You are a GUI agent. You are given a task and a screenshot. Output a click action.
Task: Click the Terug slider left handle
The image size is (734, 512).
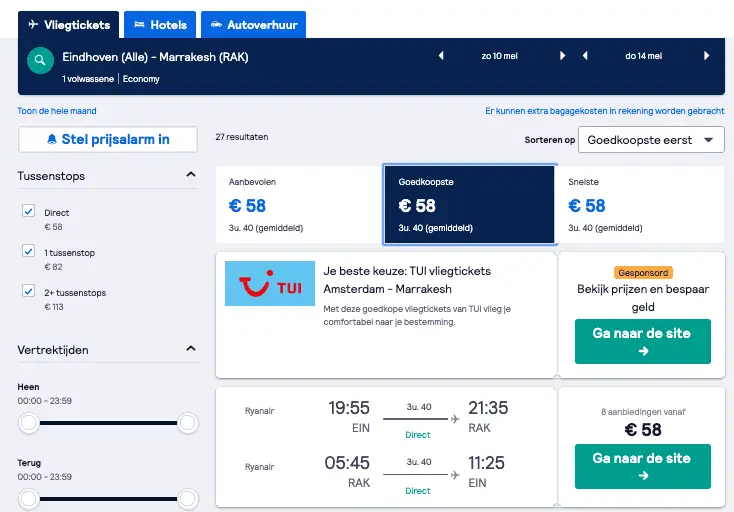(29, 498)
